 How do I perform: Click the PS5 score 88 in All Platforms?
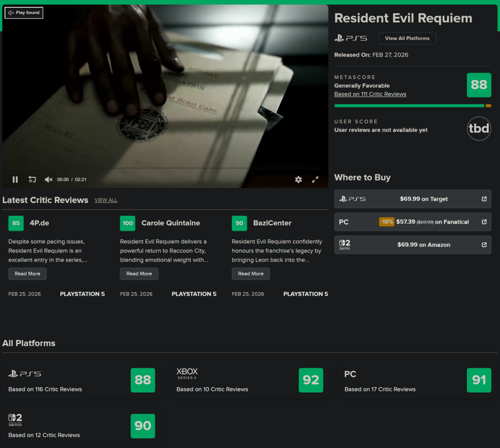coord(143,380)
